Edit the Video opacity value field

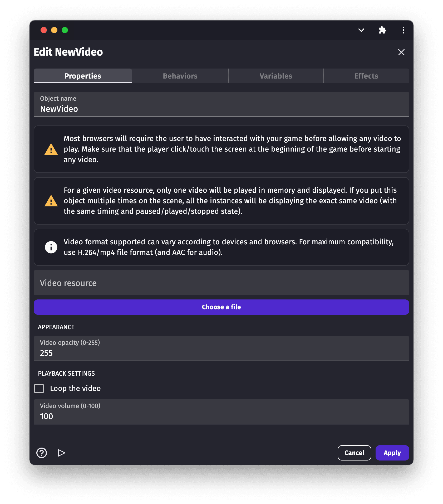221,353
